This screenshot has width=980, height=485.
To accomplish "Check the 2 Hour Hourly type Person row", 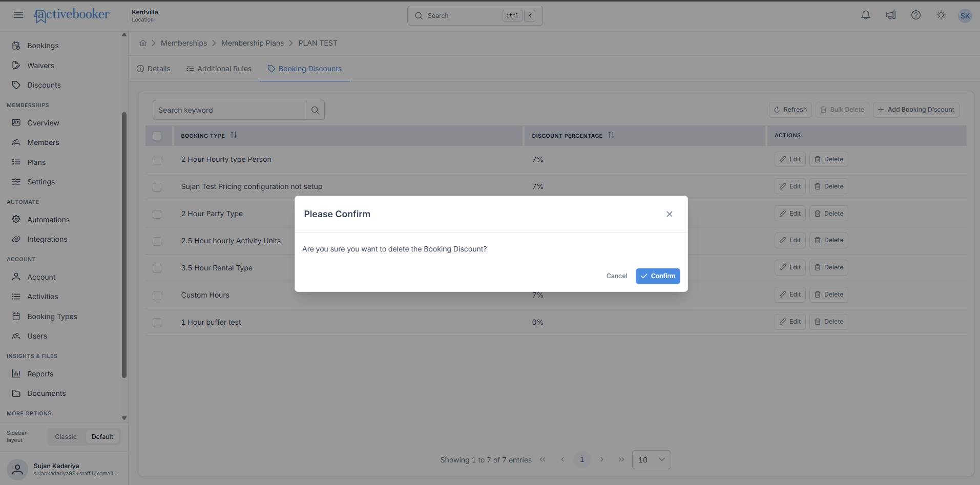I will (x=157, y=160).
